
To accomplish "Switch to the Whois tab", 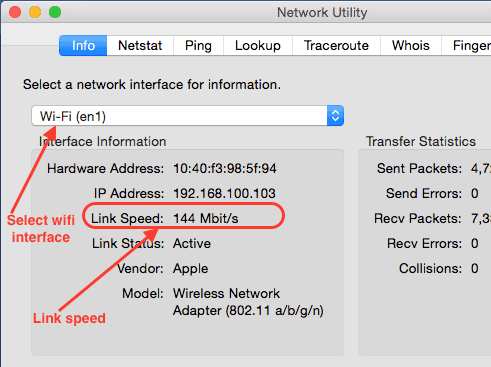I will pos(411,45).
